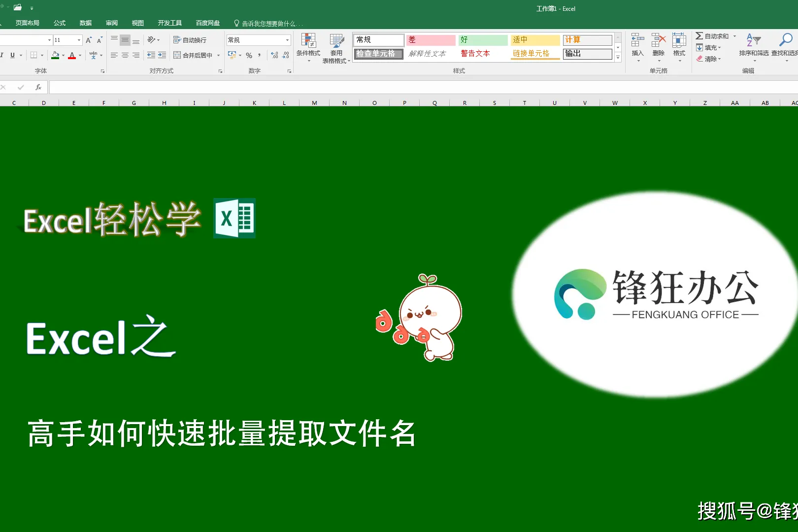Open the 数据 tab
Viewport: 798px width, 532px height.
(86, 23)
